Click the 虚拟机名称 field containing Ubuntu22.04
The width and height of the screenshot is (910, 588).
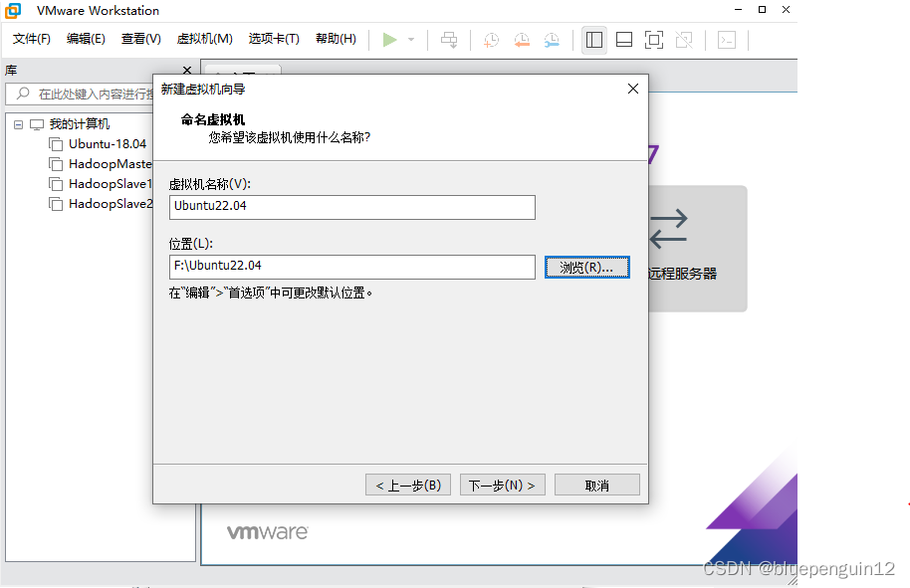pyautogui.click(x=352, y=207)
